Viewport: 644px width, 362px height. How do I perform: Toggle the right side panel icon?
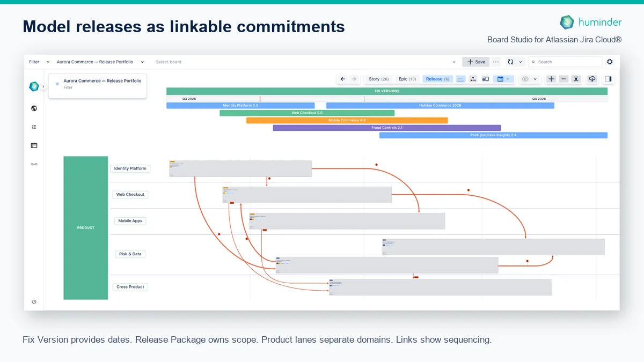[x=608, y=79]
